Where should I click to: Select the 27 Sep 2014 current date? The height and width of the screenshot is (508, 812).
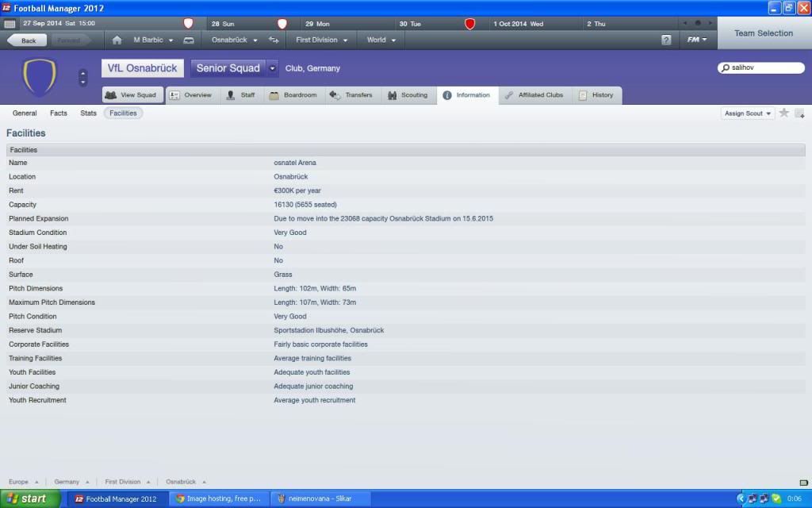point(59,23)
